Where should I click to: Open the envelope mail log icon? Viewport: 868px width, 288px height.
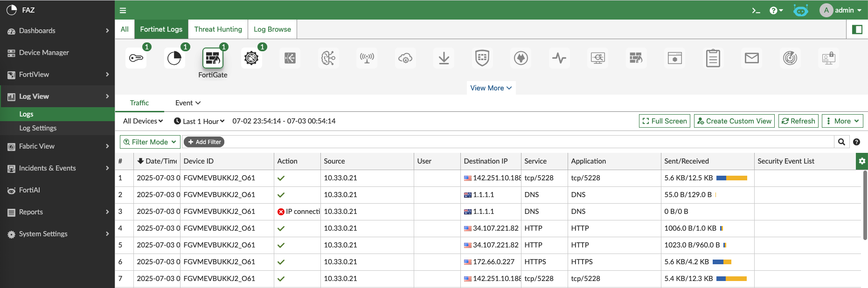coord(751,58)
